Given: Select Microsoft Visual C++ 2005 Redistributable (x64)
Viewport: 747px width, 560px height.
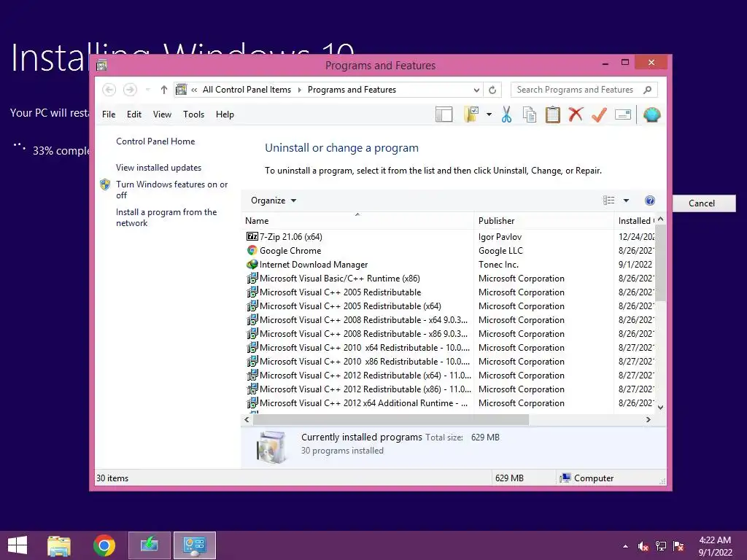Looking at the screenshot, I should coord(350,306).
